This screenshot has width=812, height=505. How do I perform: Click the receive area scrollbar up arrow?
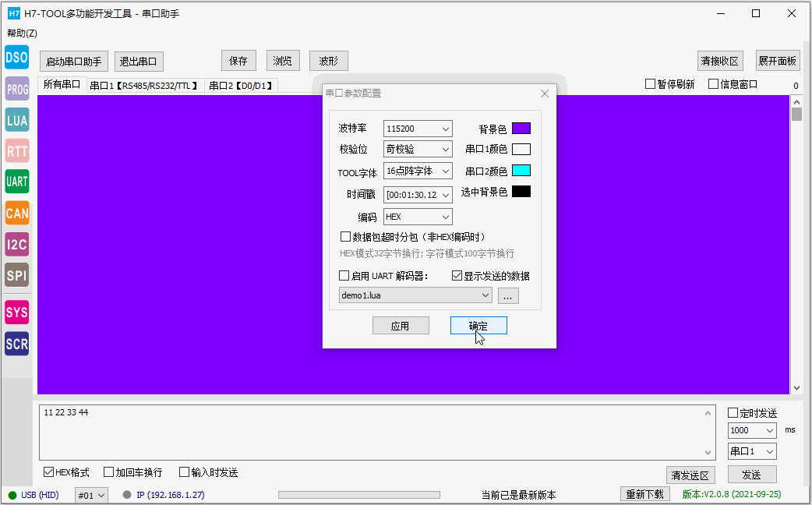tap(796, 101)
